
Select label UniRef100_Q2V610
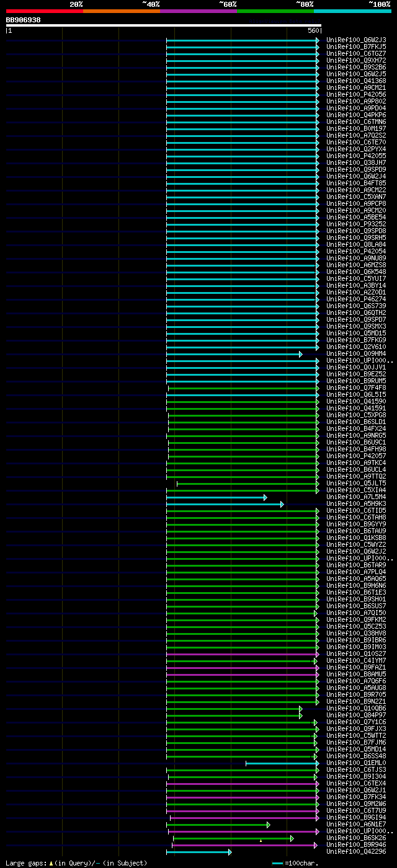coord(356,347)
